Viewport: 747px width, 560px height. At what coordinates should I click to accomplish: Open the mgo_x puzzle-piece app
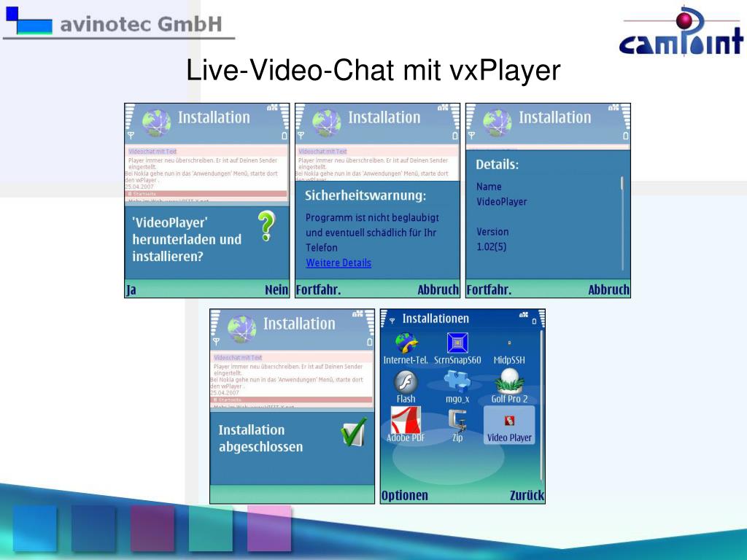click(x=457, y=387)
